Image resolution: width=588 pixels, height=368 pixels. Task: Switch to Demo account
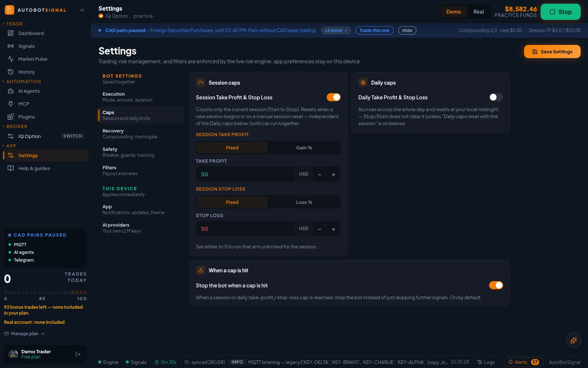(x=453, y=12)
